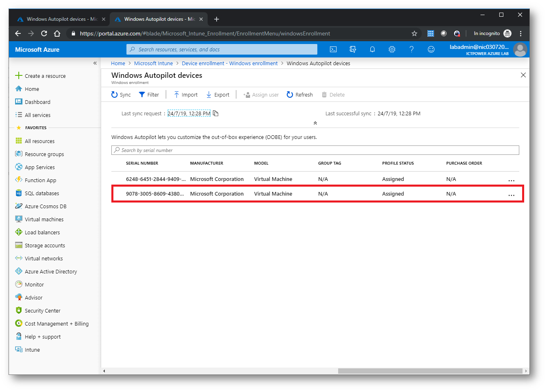Open Function App
The image size is (547, 392).
(x=35, y=180)
